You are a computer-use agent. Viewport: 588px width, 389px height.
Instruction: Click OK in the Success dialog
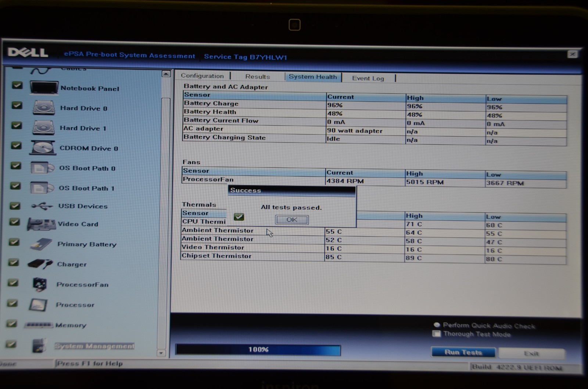coord(292,220)
